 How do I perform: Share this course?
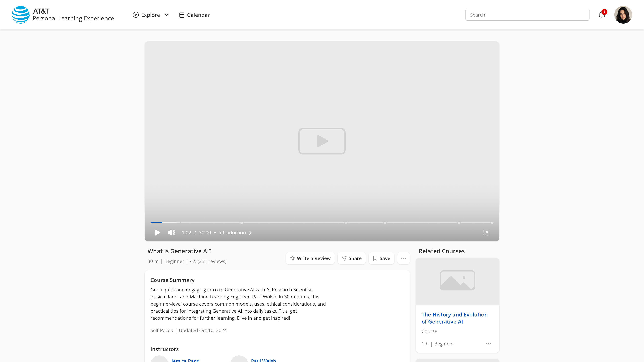pyautogui.click(x=352, y=258)
